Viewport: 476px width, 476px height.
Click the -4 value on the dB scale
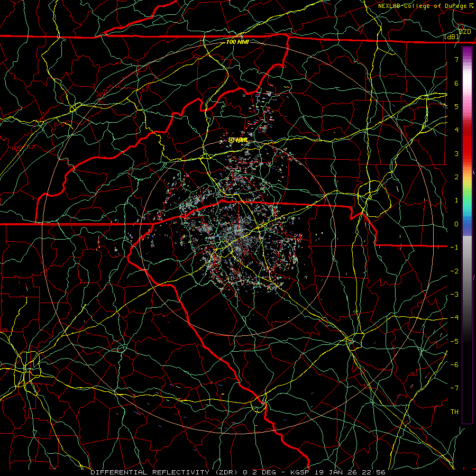454,317
